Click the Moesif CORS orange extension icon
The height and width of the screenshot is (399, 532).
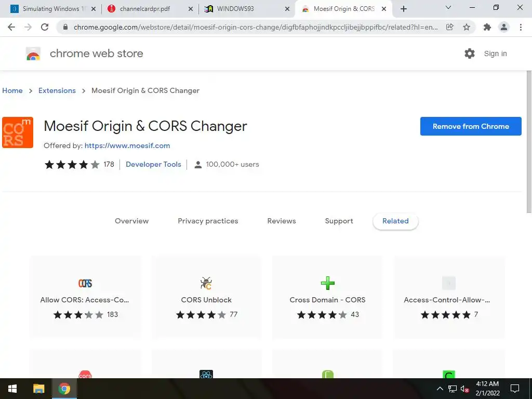click(x=18, y=132)
